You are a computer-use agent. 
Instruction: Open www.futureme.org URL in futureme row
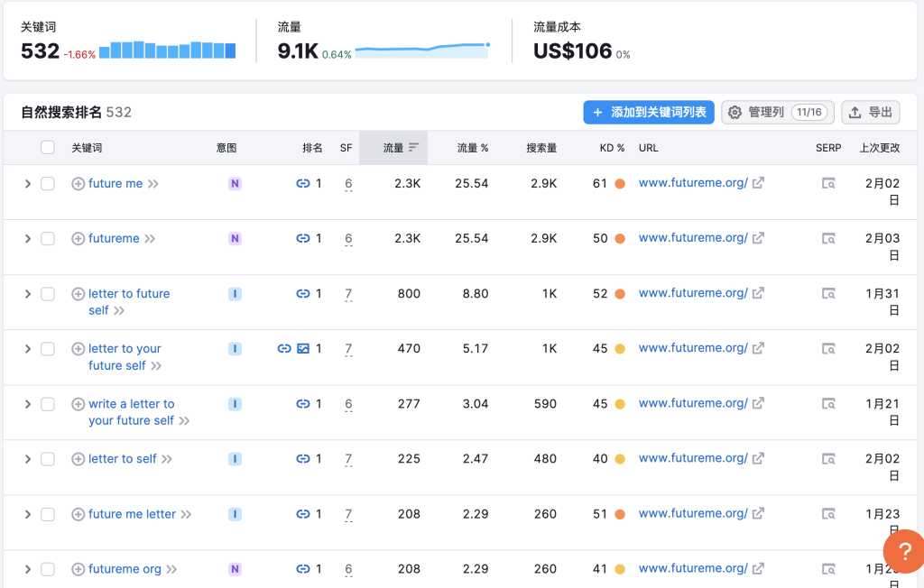tap(693, 237)
